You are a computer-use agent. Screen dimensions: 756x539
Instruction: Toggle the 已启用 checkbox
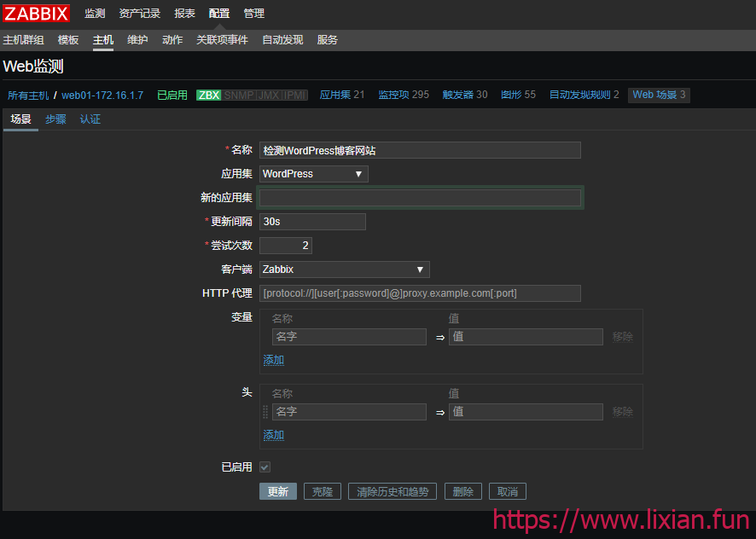pyautogui.click(x=265, y=467)
